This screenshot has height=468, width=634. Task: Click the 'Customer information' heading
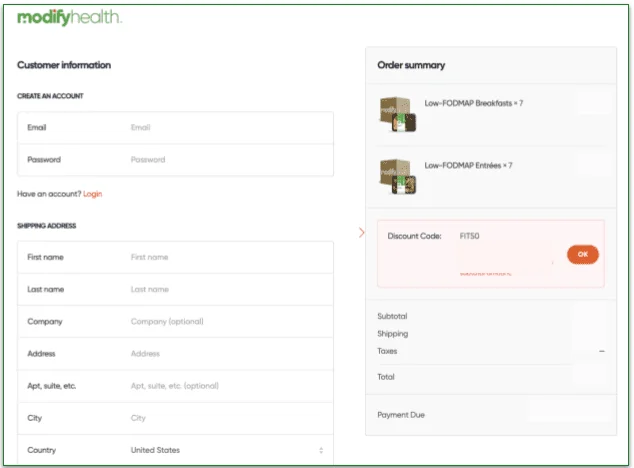pyautogui.click(x=64, y=65)
